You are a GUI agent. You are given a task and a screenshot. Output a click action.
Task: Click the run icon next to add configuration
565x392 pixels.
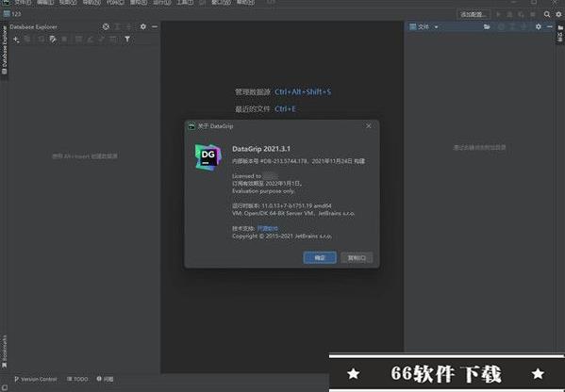click(x=499, y=14)
